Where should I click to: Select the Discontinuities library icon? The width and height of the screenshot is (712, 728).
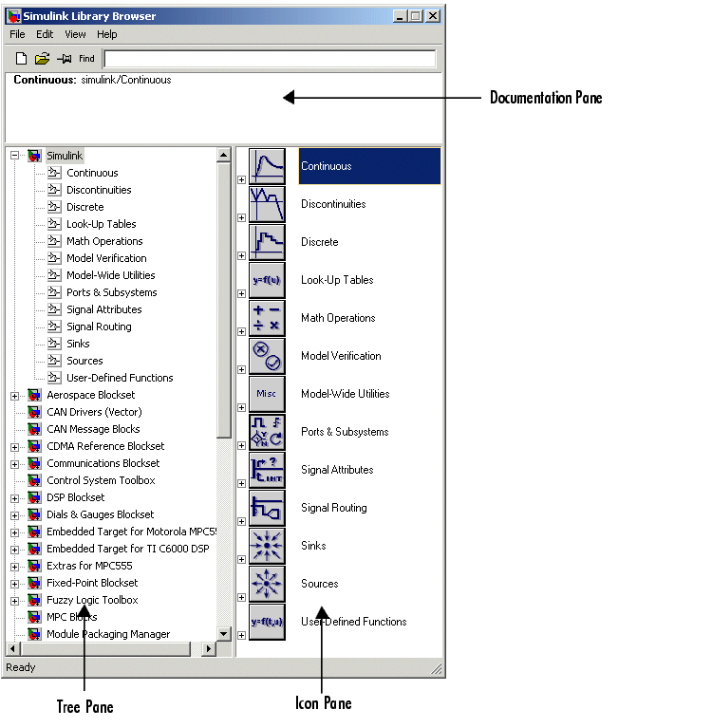[x=267, y=204]
